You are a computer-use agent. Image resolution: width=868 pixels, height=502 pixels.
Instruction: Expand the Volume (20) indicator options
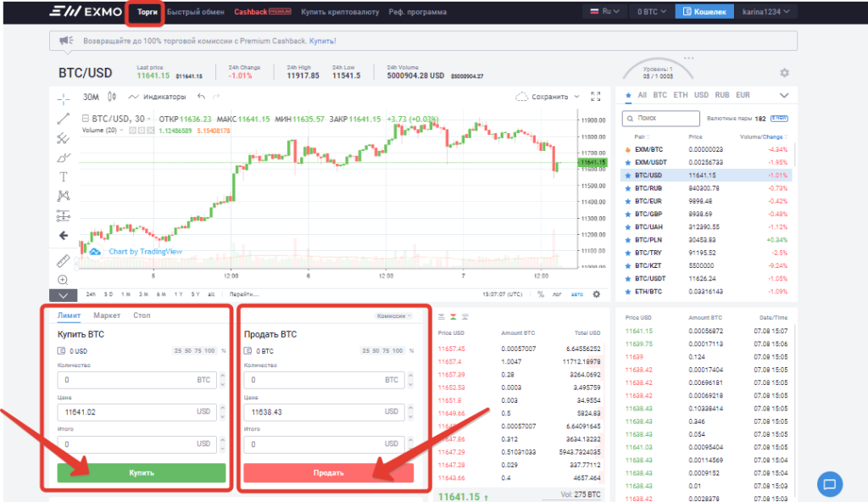(x=121, y=131)
